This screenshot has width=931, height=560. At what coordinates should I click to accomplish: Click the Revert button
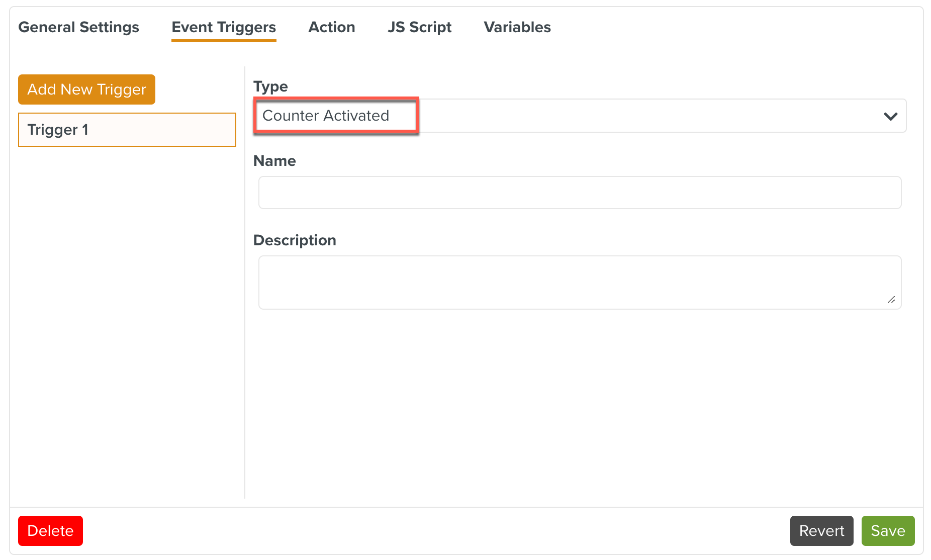pyautogui.click(x=821, y=531)
